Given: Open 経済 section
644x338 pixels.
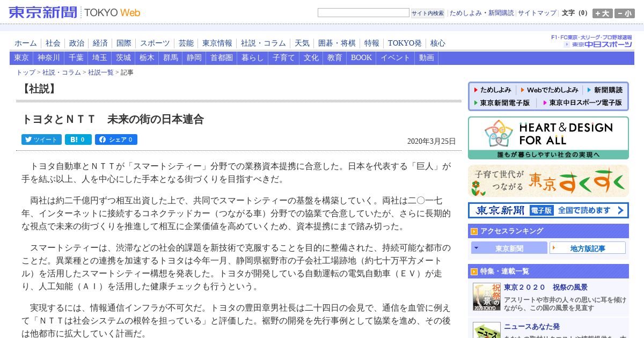Looking at the screenshot, I should point(100,43).
